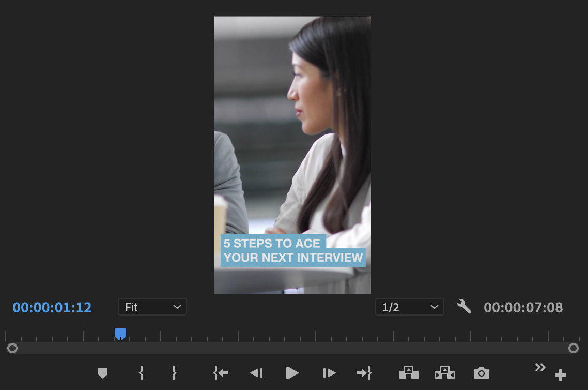Open the Fit zoom level dropdown
588x390 pixels.
(152, 307)
